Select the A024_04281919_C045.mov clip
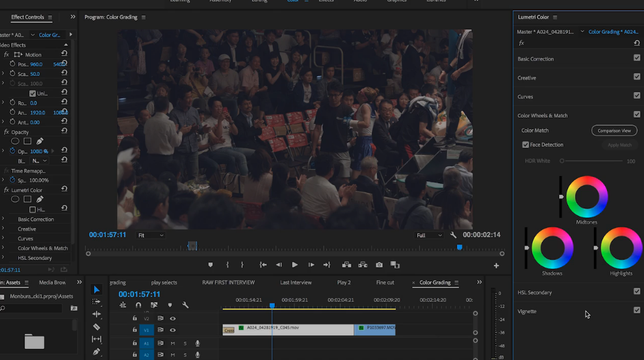The height and width of the screenshot is (360, 644). coord(289,329)
